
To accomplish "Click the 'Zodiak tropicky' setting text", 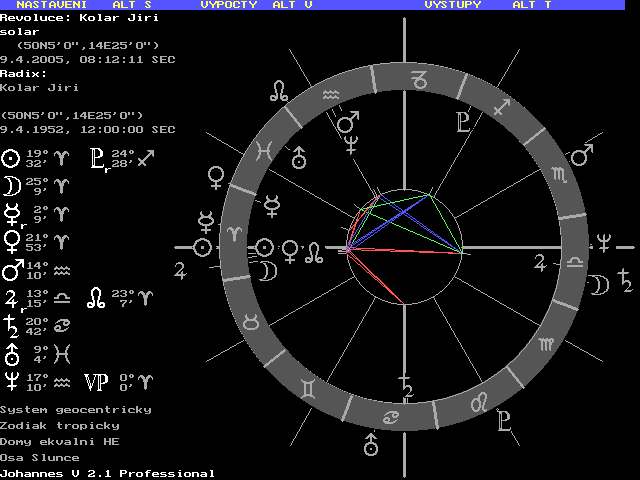I will tap(62, 426).
